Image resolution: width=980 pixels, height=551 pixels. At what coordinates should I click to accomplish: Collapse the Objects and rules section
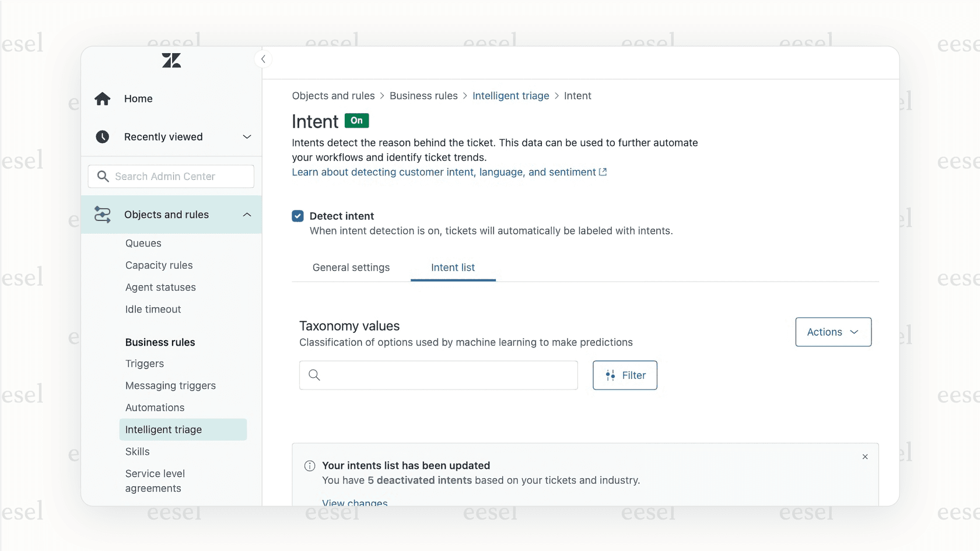click(x=247, y=215)
